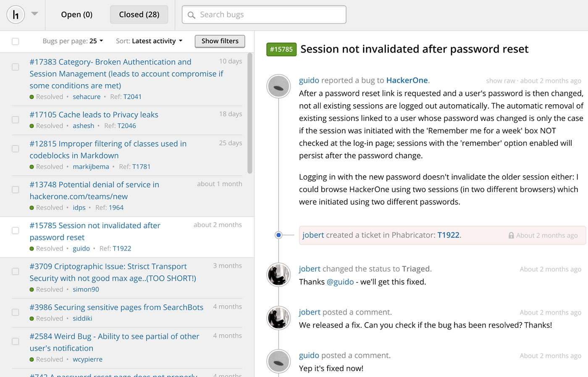Click the green #15785 bug ID badge

click(x=281, y=49)
